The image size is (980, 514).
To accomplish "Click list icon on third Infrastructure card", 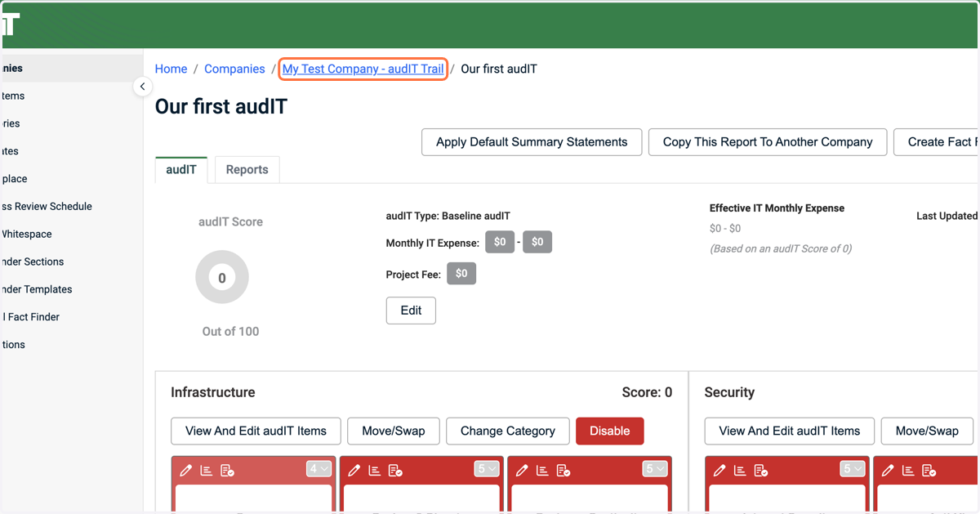I will coord(543,470).
